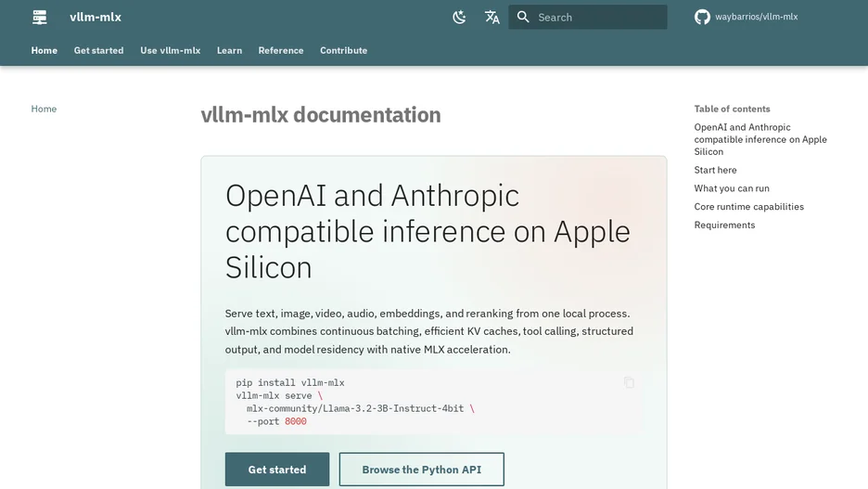Click the large hero heading in the card
Image resolution: width=868 pixels, height=489 pixels.
[x=428, y=231]
